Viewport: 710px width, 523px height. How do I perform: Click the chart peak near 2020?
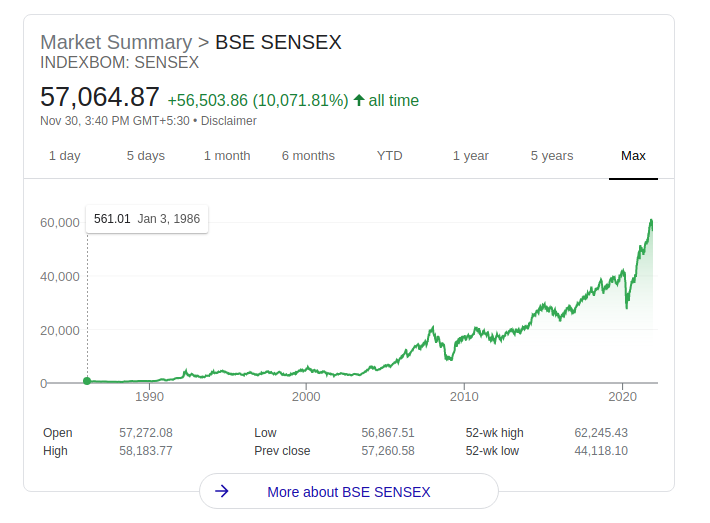click(652, 221)
